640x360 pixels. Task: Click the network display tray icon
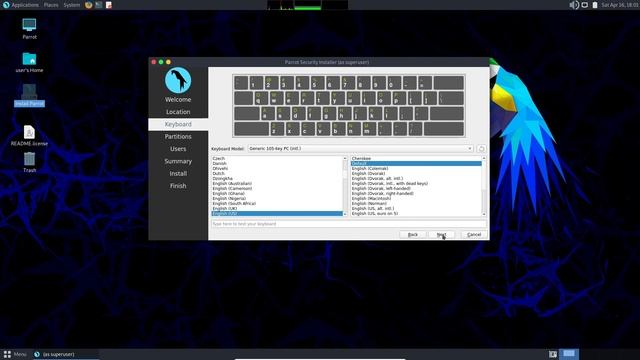584,5
